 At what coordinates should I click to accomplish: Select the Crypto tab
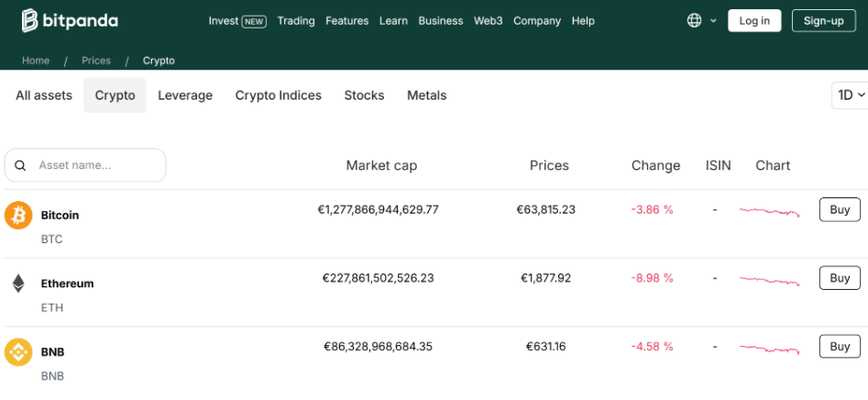(x=115, y=95)
